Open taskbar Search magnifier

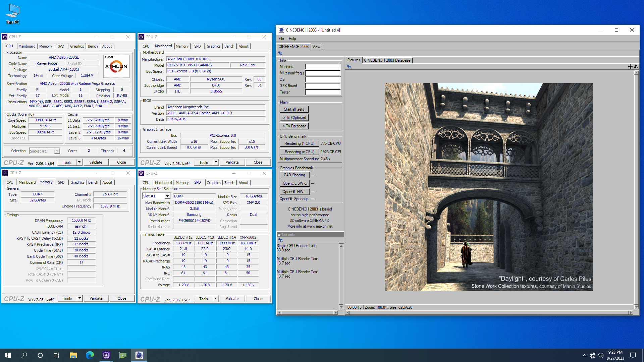[x=24, y=355]
